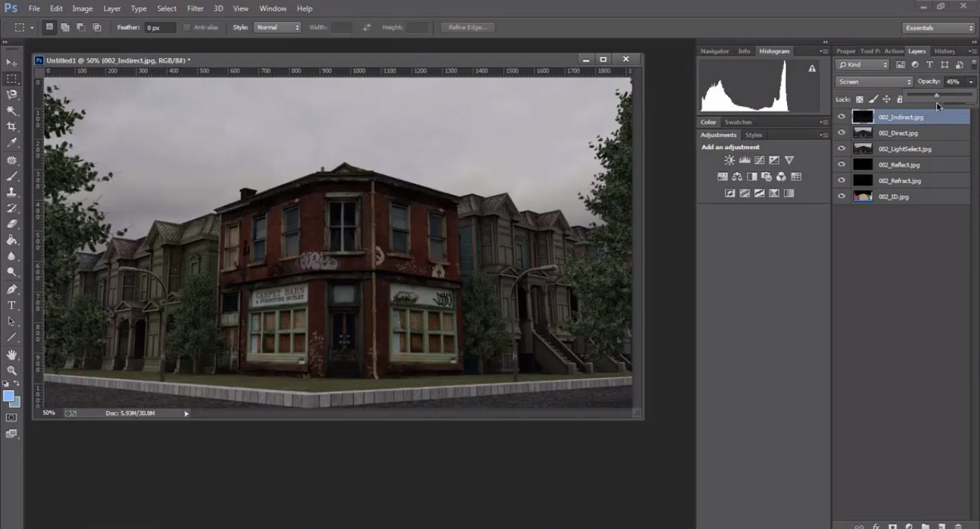Select the Blur tool
The image size is (980, 529).
click(x=11, y=256)
